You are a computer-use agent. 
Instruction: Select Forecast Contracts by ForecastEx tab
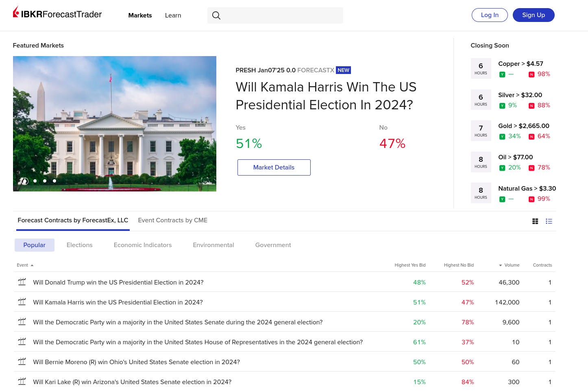point(73,220)
